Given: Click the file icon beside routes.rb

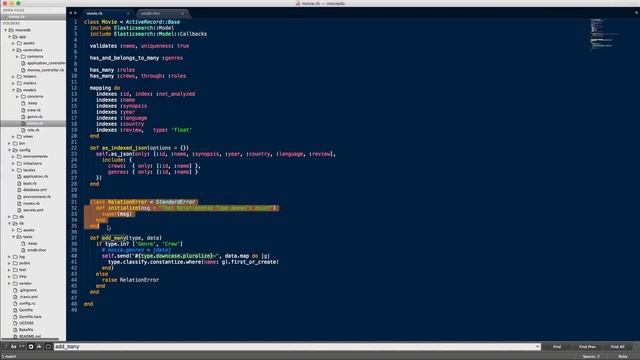Looking at the screenshot, I should click(19, 203).
